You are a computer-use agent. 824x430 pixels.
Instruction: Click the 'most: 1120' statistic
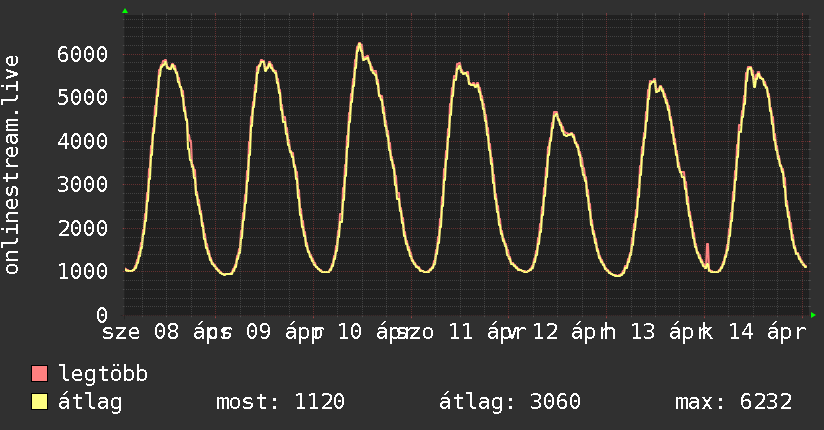(x=280, y=403)
